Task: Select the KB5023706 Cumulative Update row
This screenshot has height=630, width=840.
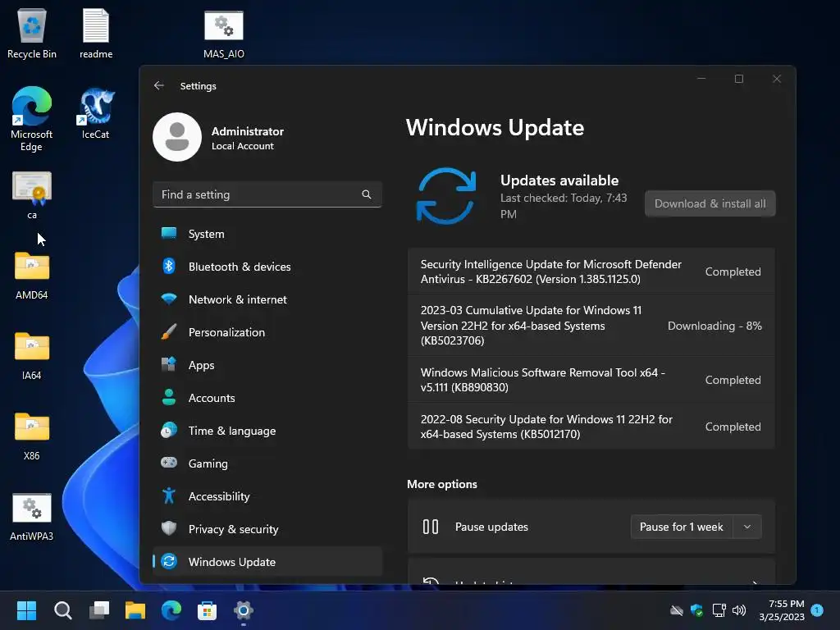Action: tap(591, 325)
